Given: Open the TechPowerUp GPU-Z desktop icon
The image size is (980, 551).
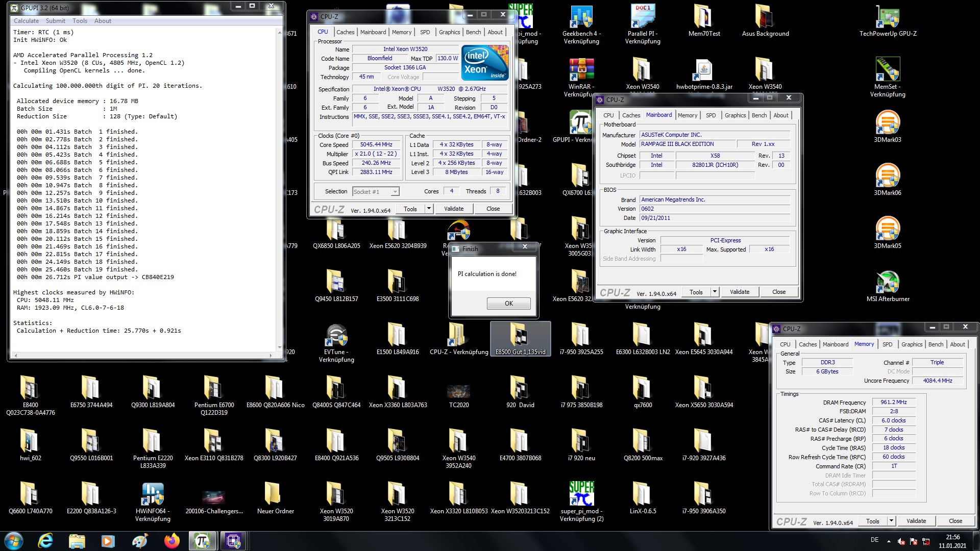Looking at the screenshot, I should 888,21.
